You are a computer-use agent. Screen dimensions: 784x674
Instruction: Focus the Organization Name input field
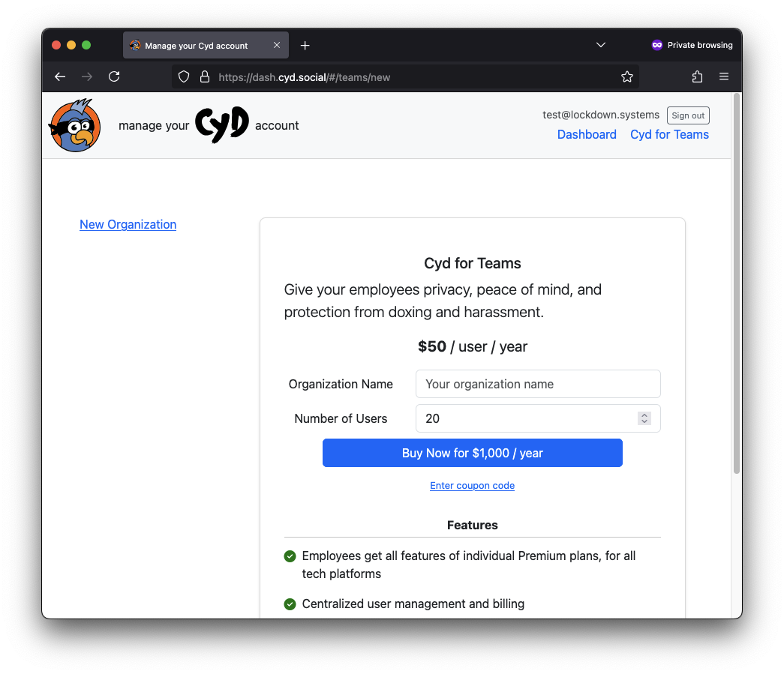click(x=537, y=384)
